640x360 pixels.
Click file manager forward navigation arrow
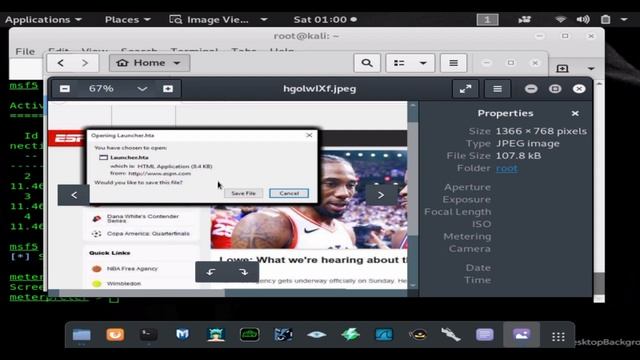[84, 63]
